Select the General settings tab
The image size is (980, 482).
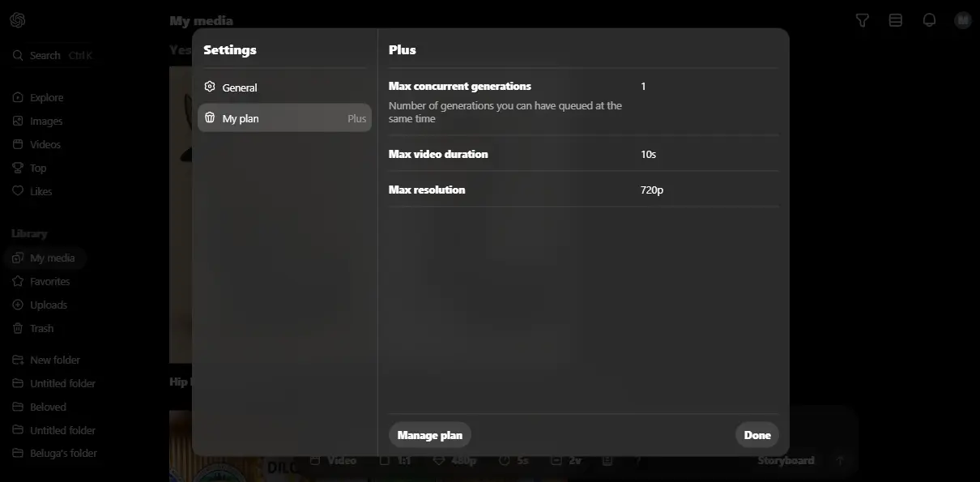(284, 87)
